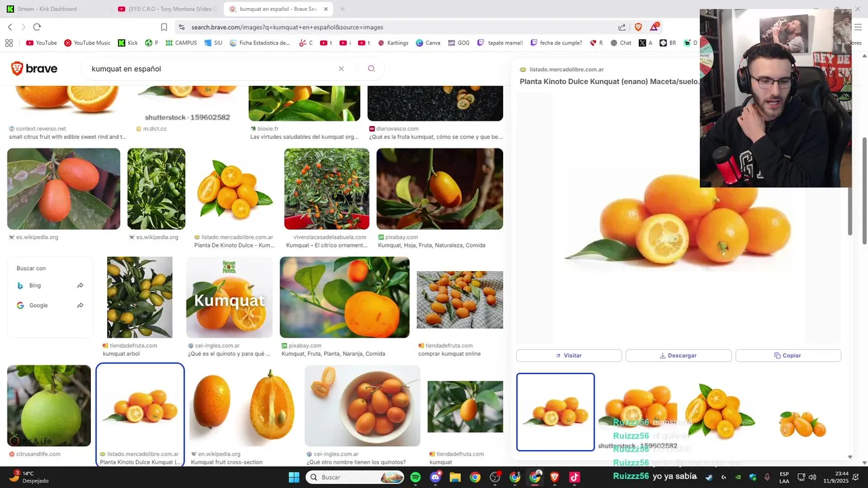The height and width of the screenshot is (488, 868).
Task: Click the '¿Qué otro nombre tienen los quinotos?' caption
Action: pyautogui.click(x=356, y=462)
